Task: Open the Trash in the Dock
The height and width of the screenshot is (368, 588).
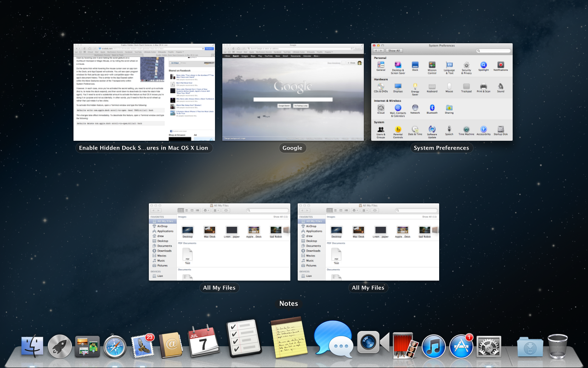Action: [558, 346]
